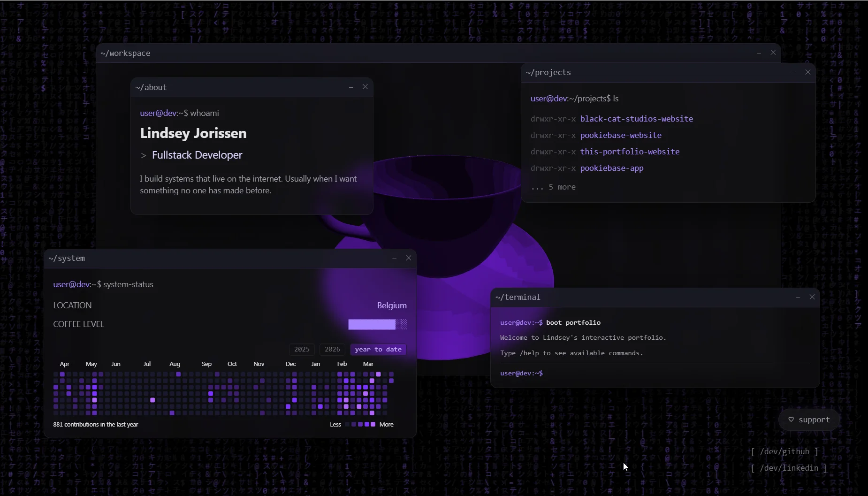Close the ~/projects window
Screen dimensions: 868x496
(x=807, y=72)
